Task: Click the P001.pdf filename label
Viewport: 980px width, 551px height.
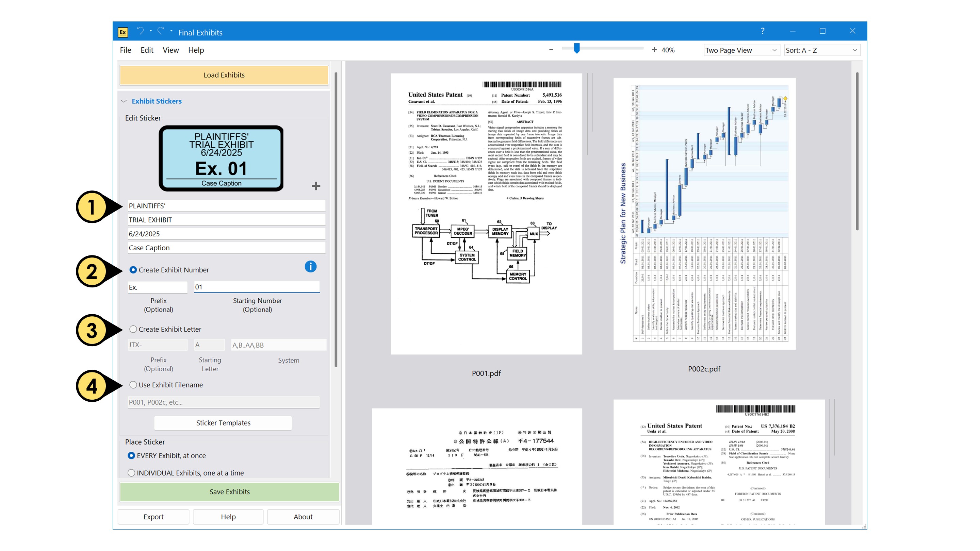Action: pos(486,373)
